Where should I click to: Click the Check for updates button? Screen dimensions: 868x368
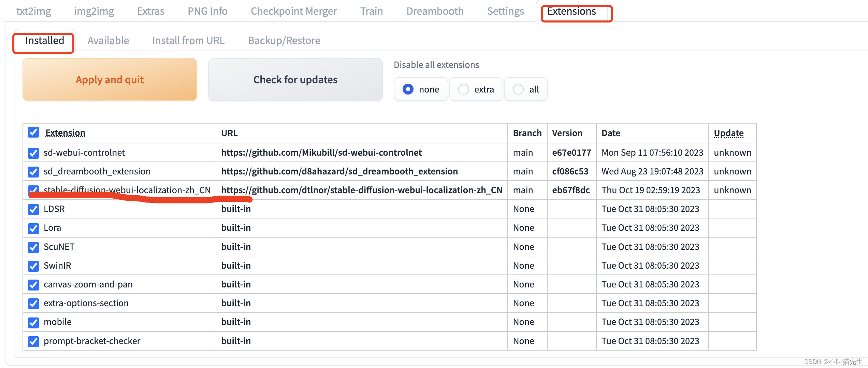(295, 80)
